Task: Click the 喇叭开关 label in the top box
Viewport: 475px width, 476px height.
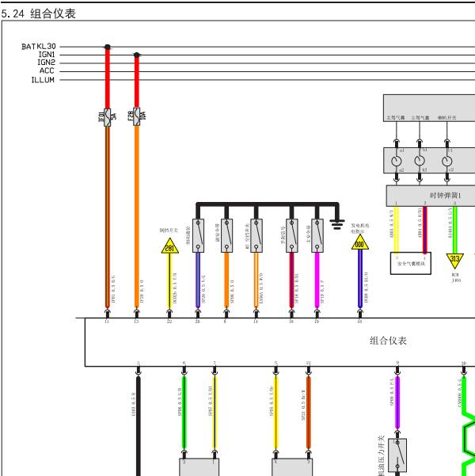Action: point(446,117)
